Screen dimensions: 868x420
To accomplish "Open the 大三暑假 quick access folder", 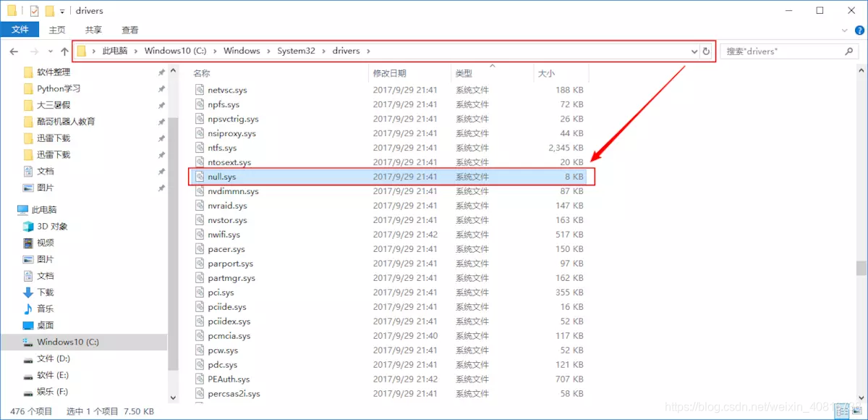I will (54, 105).
